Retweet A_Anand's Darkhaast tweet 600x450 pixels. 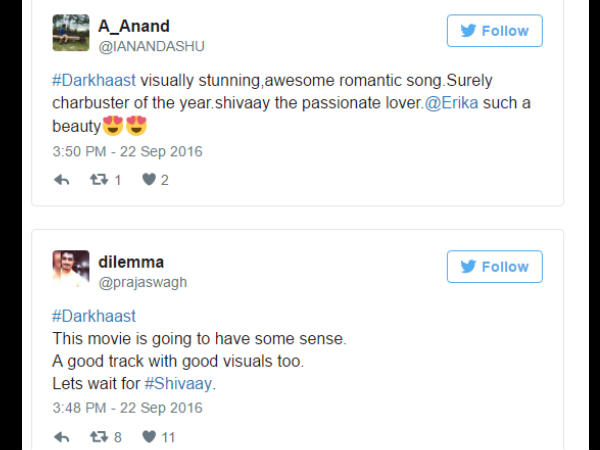pos(99,180)
